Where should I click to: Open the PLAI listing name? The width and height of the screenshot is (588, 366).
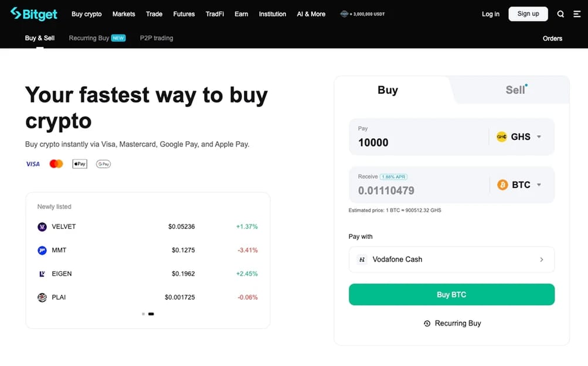click(59, 297)
